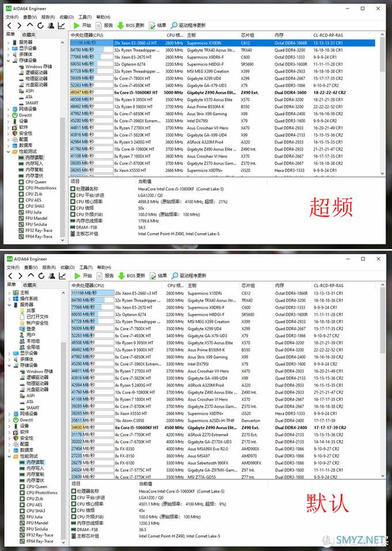Select the 49347 MB/秒 i5-10600KF row

pos(223,92)
